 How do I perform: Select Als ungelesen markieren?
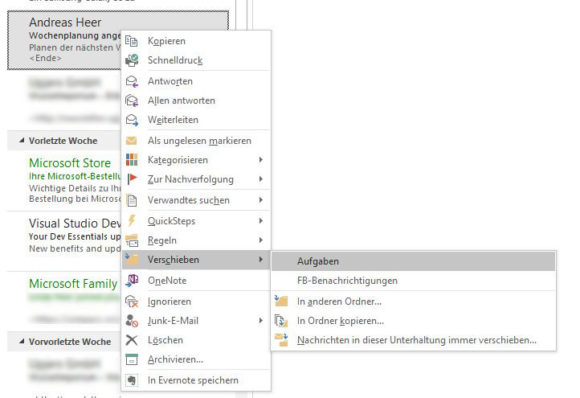click(x=196, y=141)
